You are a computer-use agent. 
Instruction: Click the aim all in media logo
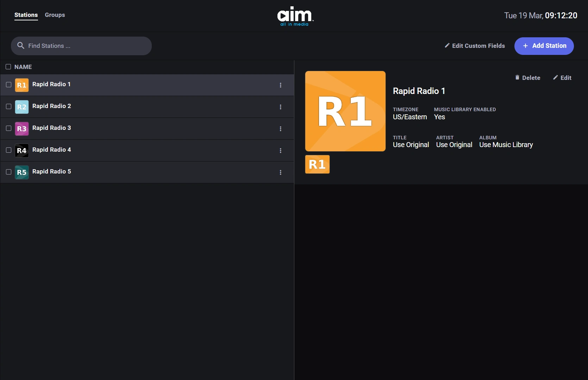[295, 16]
